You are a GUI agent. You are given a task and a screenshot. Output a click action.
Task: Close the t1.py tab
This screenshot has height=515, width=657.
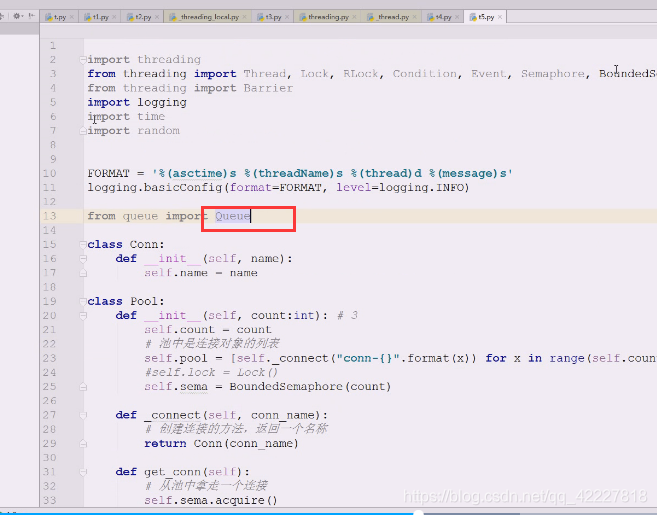click(x=114, y=17)
